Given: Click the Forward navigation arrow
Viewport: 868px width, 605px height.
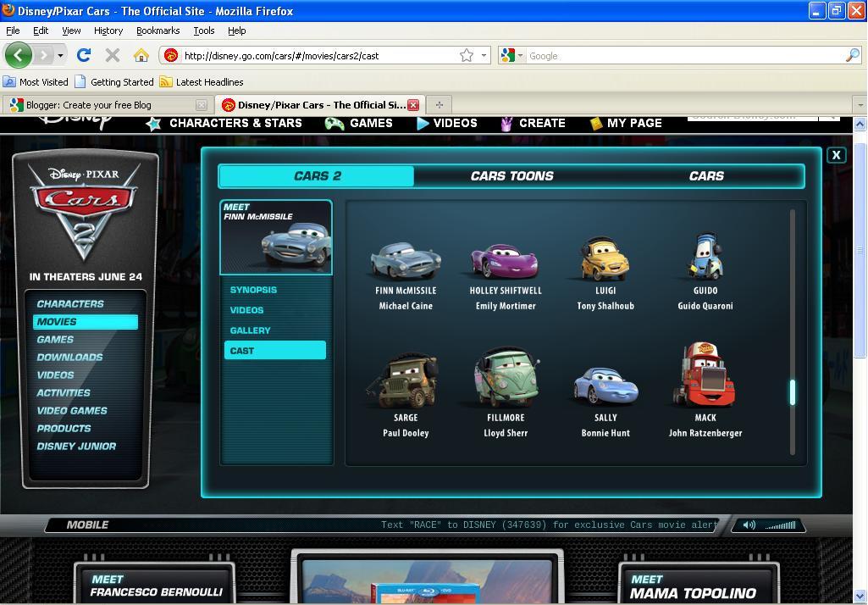Looking at the screenshot, I should coord(44,55).
